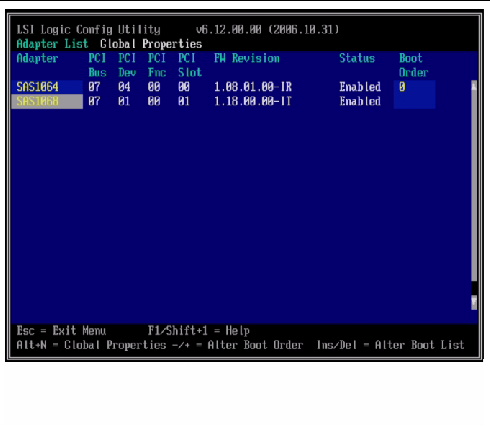Select the Adapter List tab
Screen dimensions: 490x426
pos(52,44)
